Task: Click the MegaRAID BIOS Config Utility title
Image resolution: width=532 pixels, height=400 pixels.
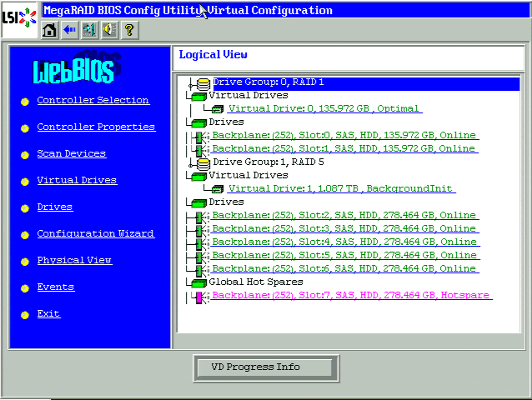Action: pos(188,11)
